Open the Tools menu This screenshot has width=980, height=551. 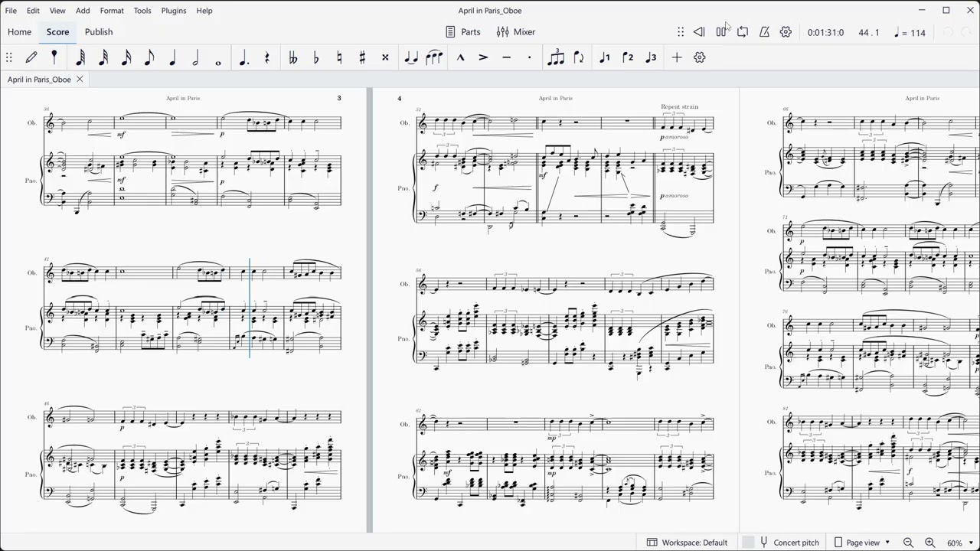pyautogui.click(x=142, y=11)
